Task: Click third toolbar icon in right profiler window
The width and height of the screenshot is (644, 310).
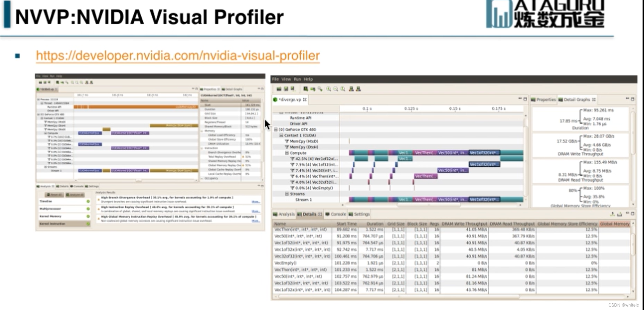Action: (293, 89)
